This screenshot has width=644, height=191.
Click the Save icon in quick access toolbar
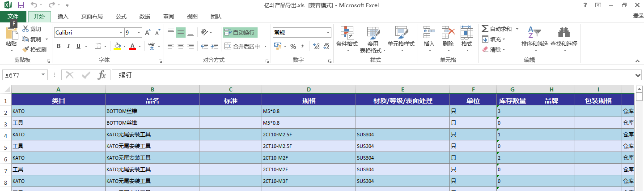pyautogui.click(x=21, y=5)
